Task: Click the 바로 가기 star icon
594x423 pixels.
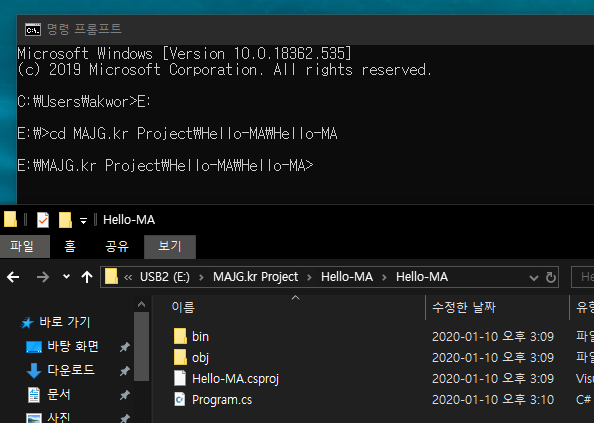Action: 27,323
